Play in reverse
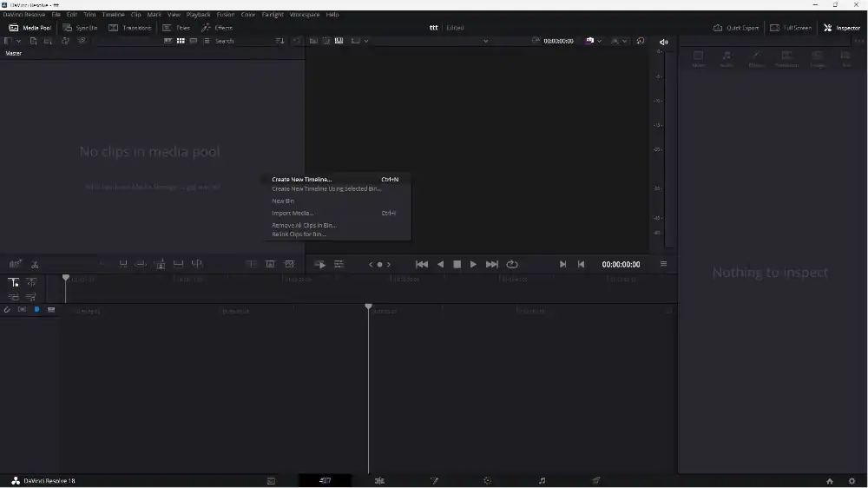This screenshot has height=488, width=868. click(x=441, y=265)
